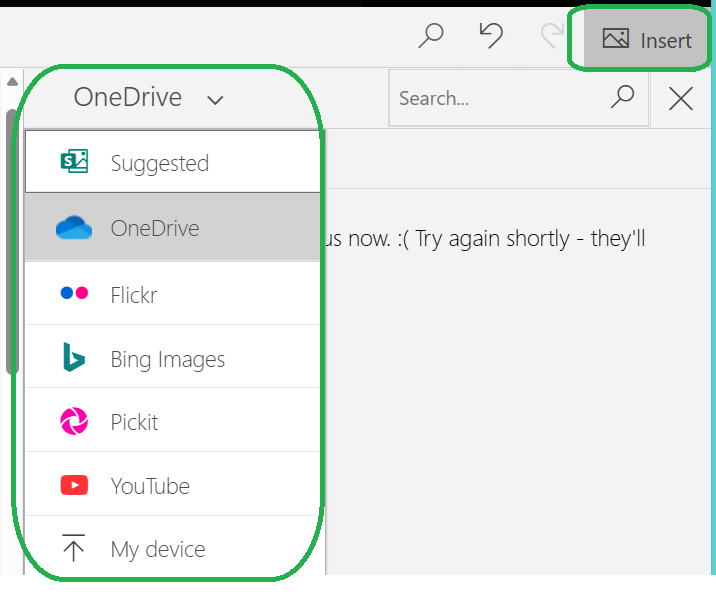Choose Bing Images source
Viewport: 716px width, 598px height.
[x=173, y=357]
